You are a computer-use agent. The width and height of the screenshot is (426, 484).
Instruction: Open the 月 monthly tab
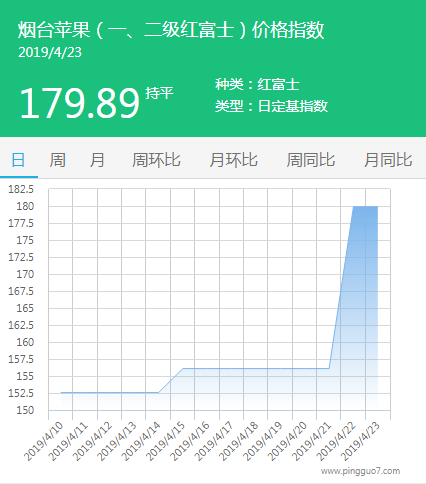(x=97, y=160)
